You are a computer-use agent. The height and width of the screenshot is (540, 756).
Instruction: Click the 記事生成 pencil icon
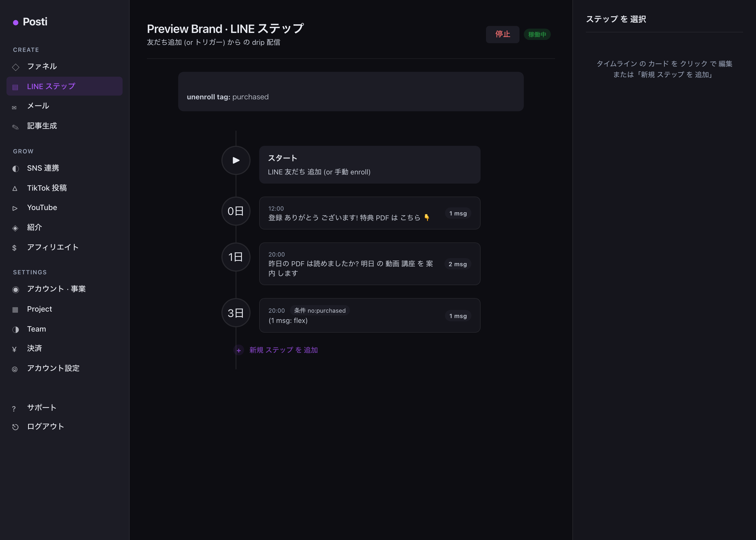[x=15, y=127]
